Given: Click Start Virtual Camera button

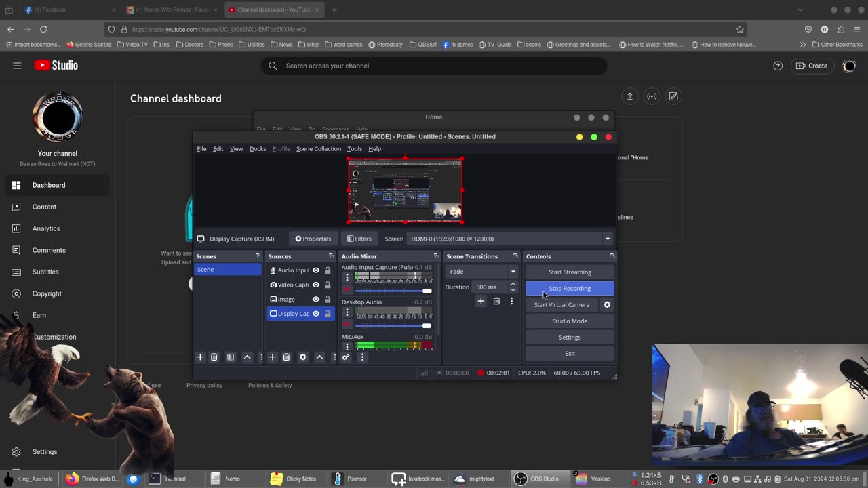Looking at the screenshot, I should click(561, 305).
